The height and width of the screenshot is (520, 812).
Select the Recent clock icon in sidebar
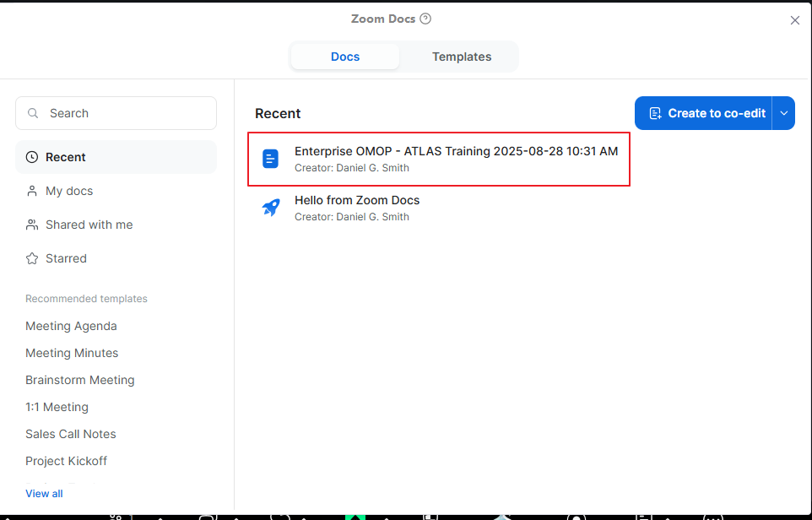32,157
